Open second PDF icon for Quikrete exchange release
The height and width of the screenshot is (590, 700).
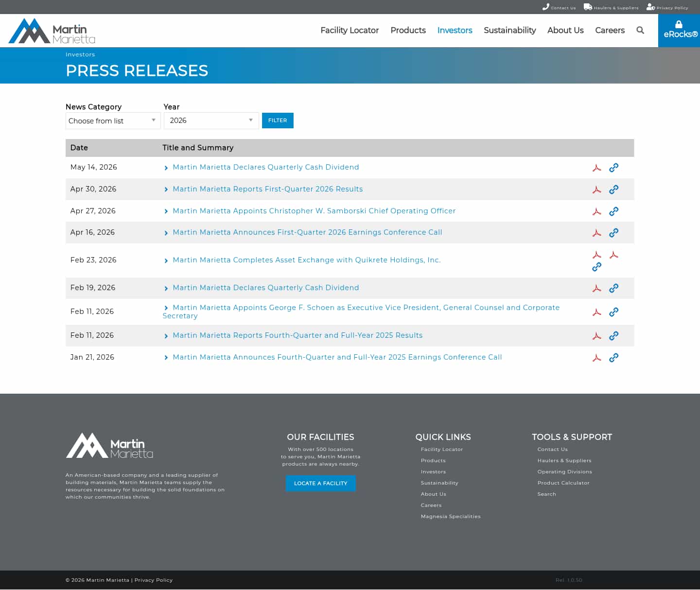coord(614,255)
